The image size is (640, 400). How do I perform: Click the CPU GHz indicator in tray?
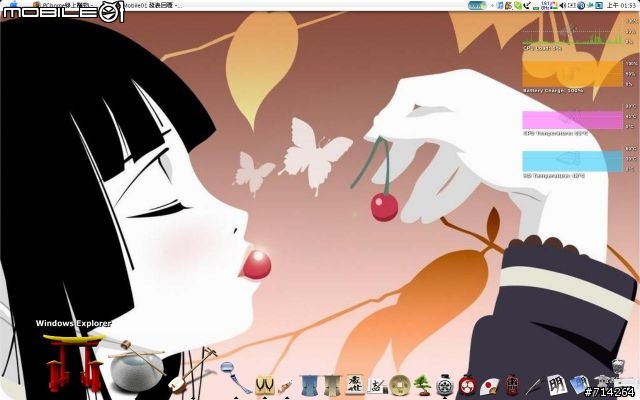[x=545, y=5]
